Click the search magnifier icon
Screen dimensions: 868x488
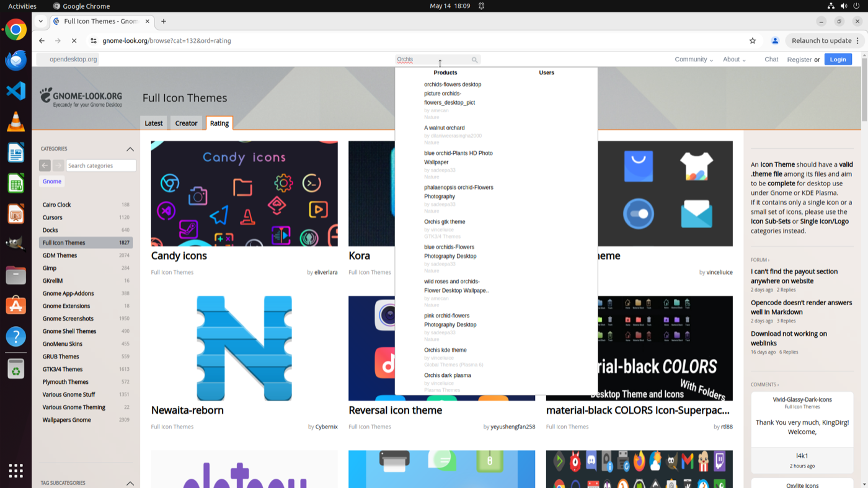tap(475, 60)
